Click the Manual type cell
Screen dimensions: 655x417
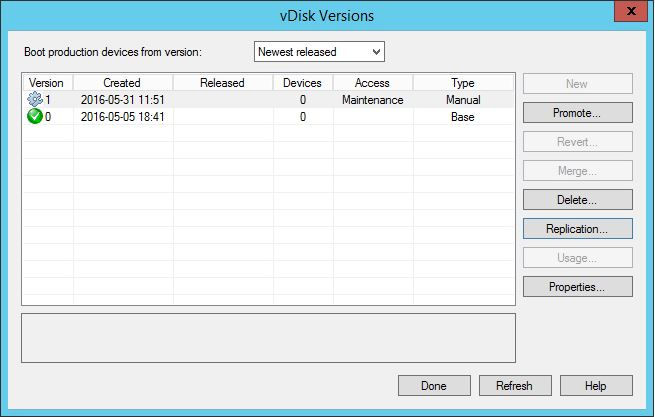click(463, 100)
